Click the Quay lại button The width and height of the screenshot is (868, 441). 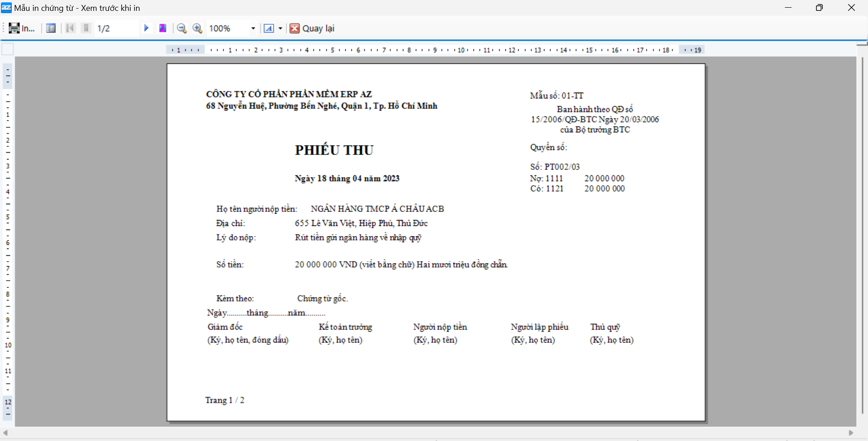coord(312,28)
